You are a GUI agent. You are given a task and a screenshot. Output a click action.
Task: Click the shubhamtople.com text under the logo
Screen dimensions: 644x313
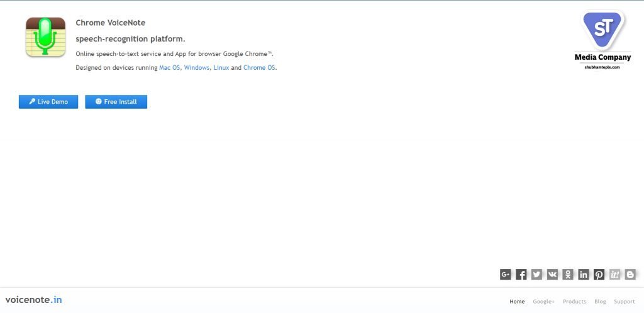pyautogui.click(x=602, y=67)
